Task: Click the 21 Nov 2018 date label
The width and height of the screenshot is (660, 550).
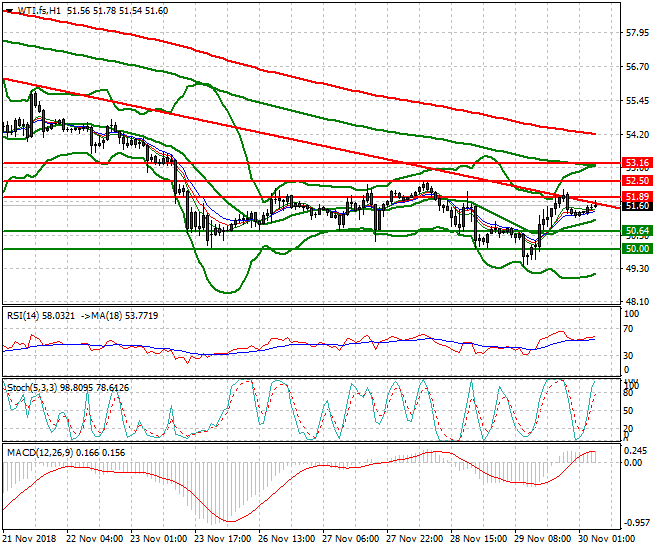Action: click(x=29, y=539)
